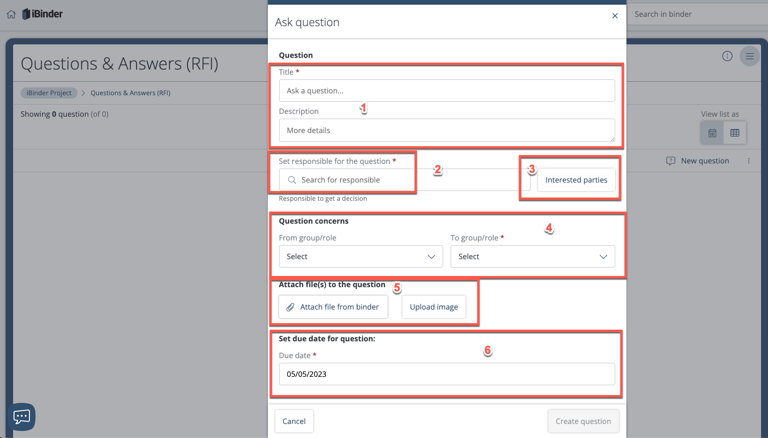Open the chat support bubble icon
This screenshot has height=438, width=768.
click(22, 416)
